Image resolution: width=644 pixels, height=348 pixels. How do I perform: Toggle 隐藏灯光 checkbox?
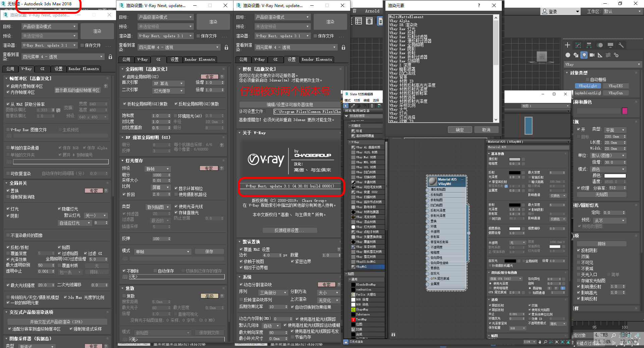pos(59,209)
